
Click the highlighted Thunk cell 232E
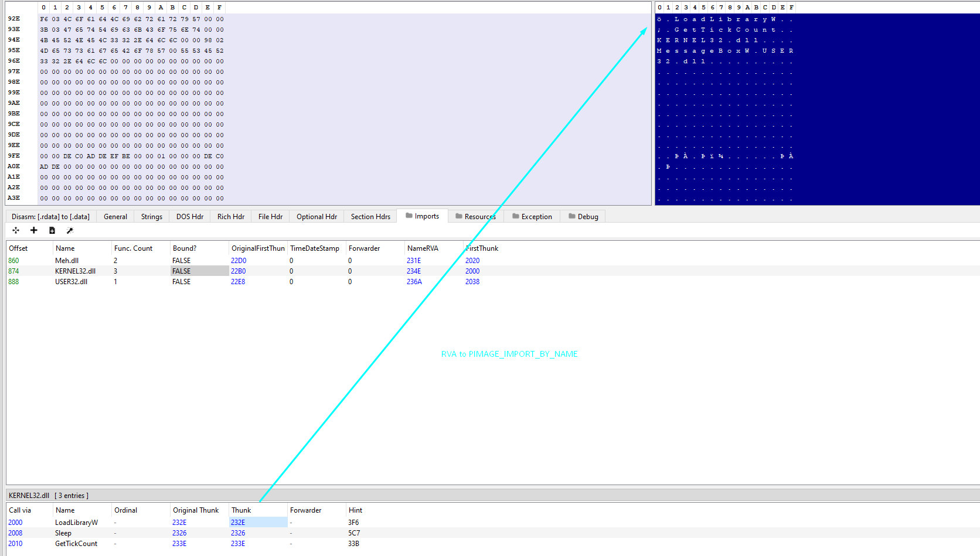click(258, 523)
